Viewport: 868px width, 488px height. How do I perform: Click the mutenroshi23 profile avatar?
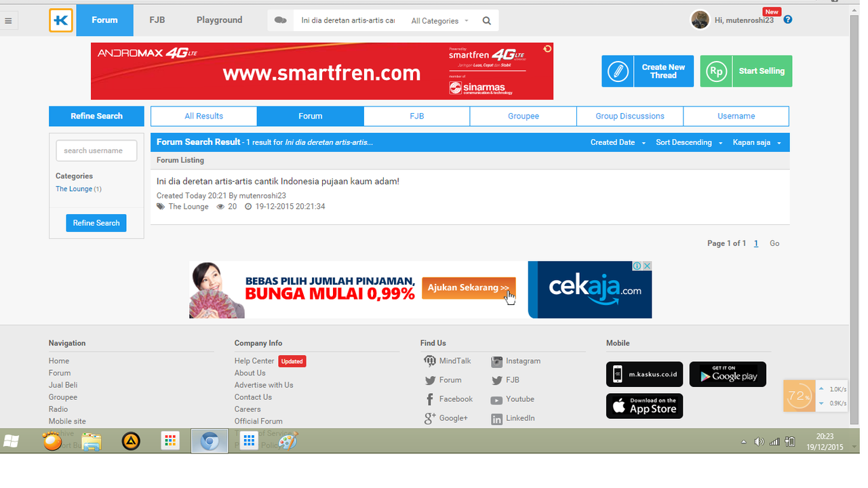[700, 20]
